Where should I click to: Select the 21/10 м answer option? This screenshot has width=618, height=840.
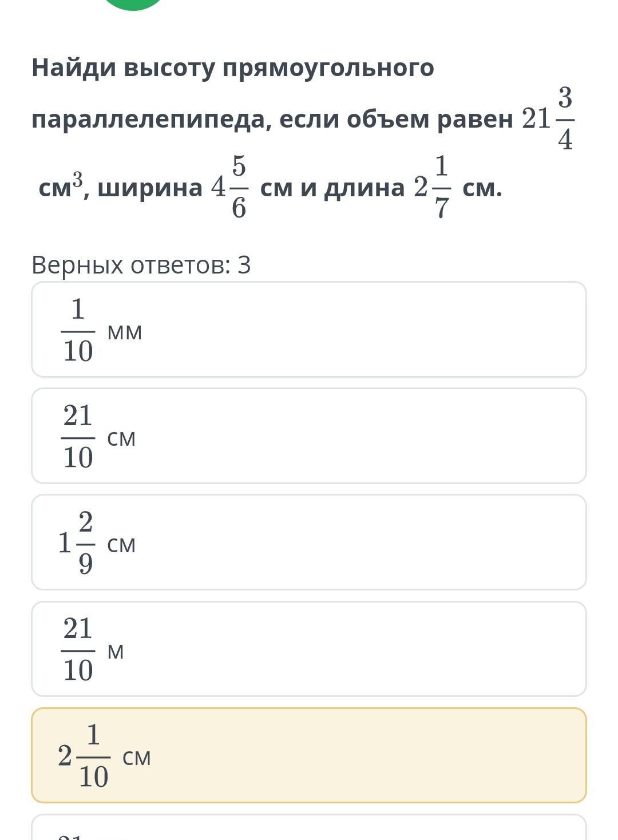(309, 649)
